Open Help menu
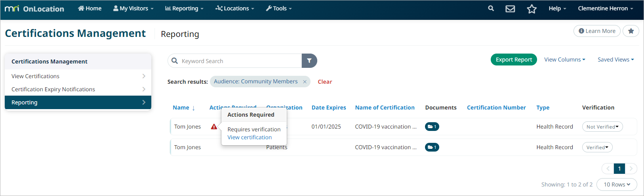The width and height of the screenshot is (644, 196). pyautogui.click(x=557, y=8)
